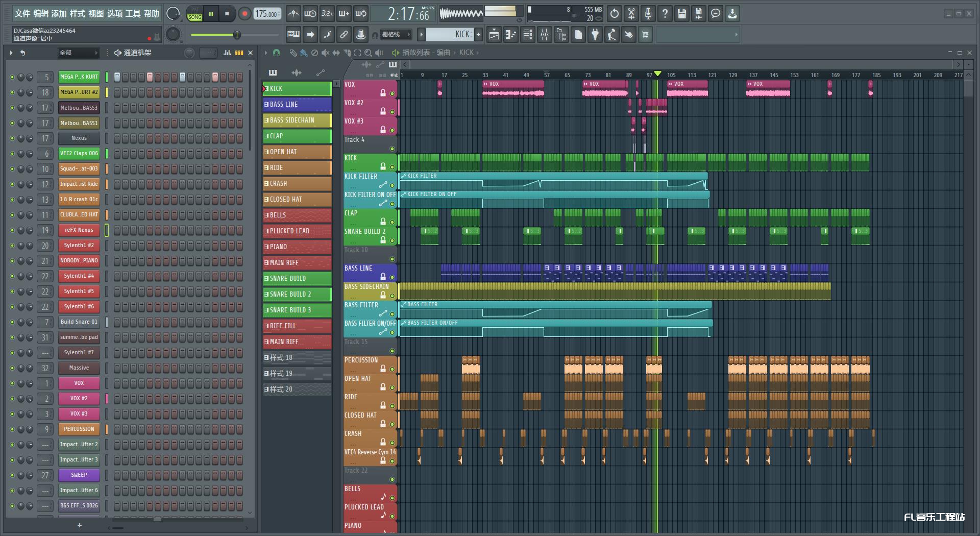
Task: Select the playlist paint brush tool
Action: click(304, 53)
